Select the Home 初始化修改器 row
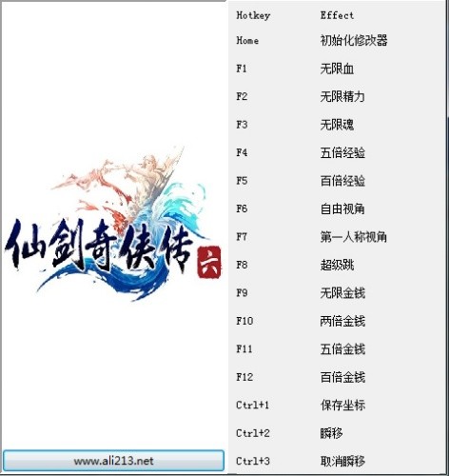 tap(337, 41)
